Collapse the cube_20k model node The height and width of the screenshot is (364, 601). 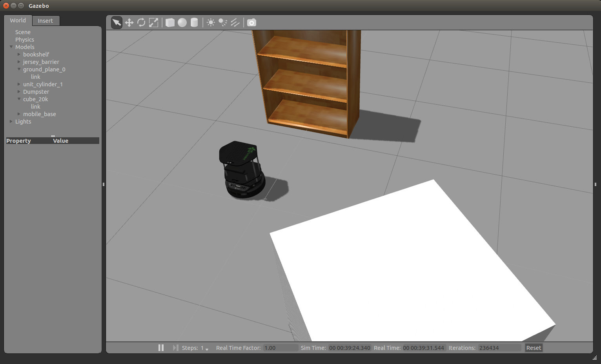pyautogui.click(x=19, y=99)
